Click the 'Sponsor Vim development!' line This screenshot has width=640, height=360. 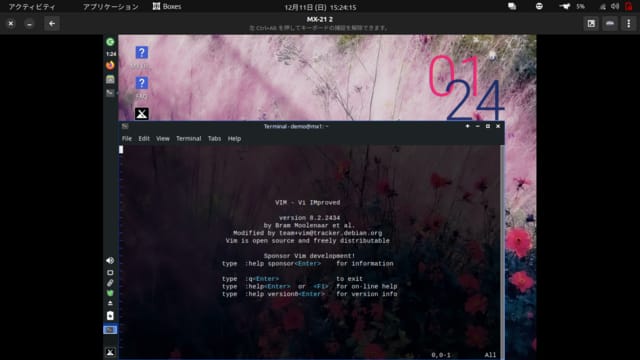tap(309, 256)
